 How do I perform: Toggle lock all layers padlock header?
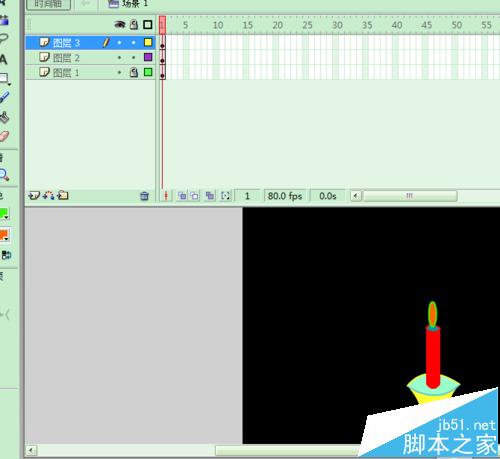(x=134, y=24)
